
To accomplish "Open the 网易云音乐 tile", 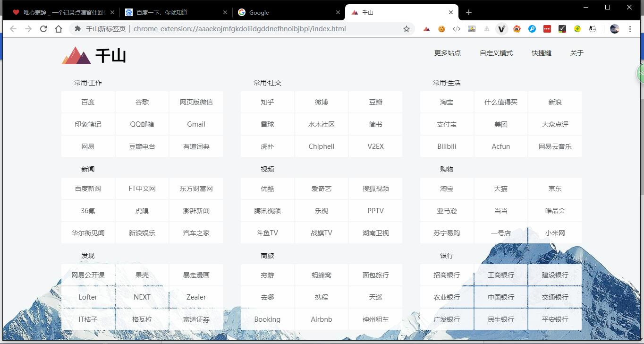I will click(555, 146).
